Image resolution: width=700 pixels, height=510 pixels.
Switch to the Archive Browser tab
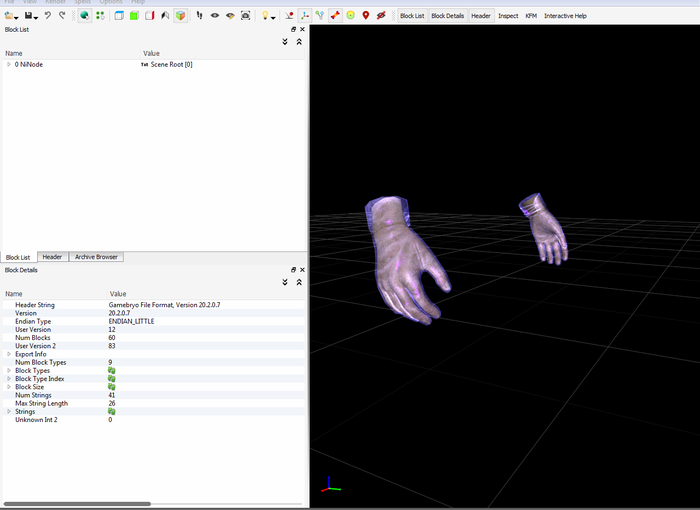click(x=96, y=257)
